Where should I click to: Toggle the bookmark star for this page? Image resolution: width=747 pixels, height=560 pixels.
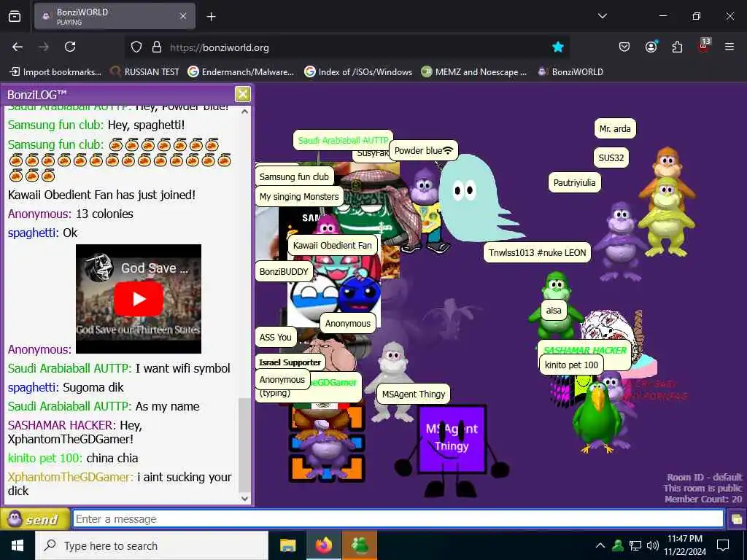[558, 47]
